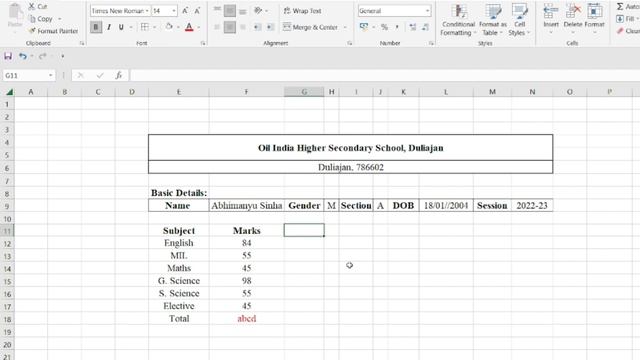Viewport: 640px width, 360px height.
Task: Select the 'G. Science' subject cell
Action: click(x=179, y=281)
